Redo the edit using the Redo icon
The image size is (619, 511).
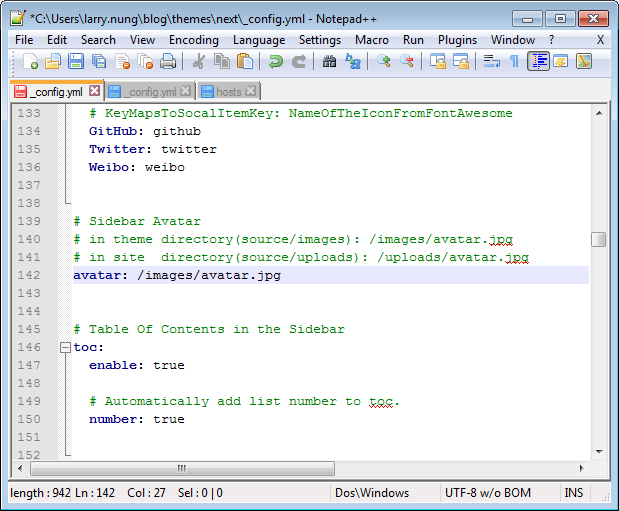[x=299, y=62]
